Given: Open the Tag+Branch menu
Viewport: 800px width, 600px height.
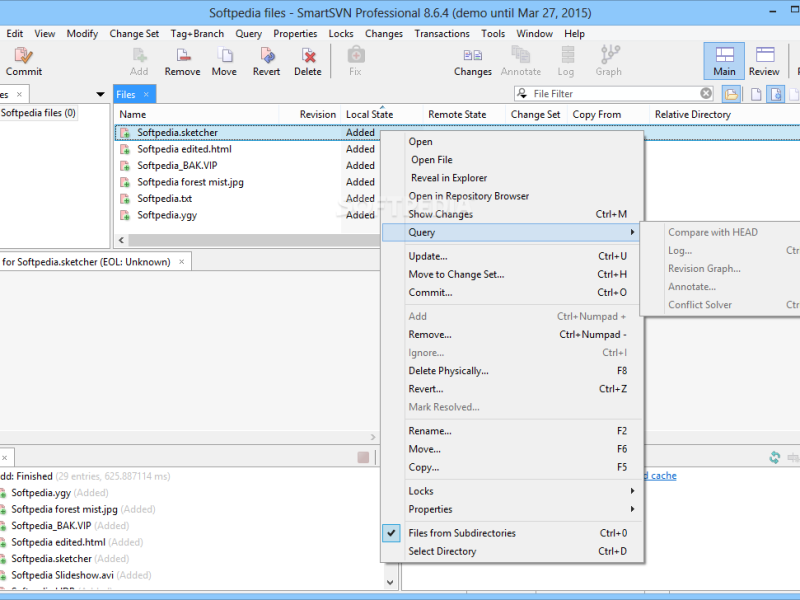Looking at the screenshot, I should pyautogui.click(x=197, y=34).
